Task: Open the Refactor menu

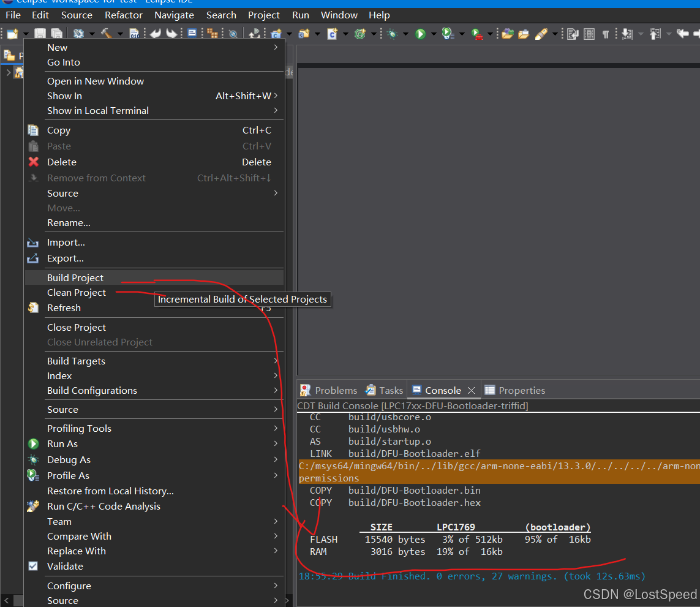Action: (x=123, y=15)
